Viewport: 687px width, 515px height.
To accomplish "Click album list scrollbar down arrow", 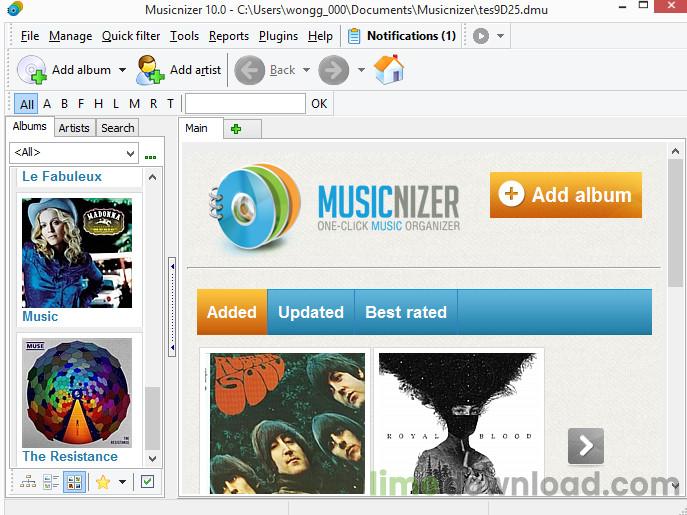I will coord(152,459).
